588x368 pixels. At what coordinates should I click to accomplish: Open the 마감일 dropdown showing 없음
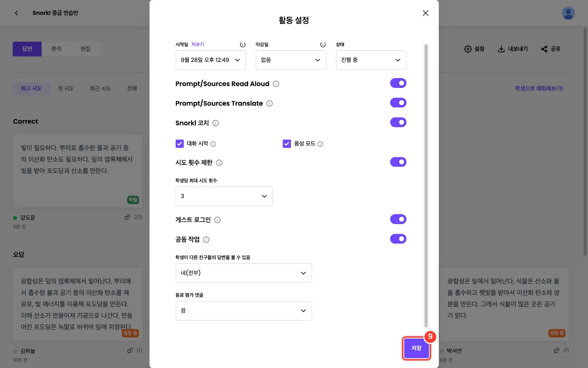pyautogui.click(x=291, y=60)
